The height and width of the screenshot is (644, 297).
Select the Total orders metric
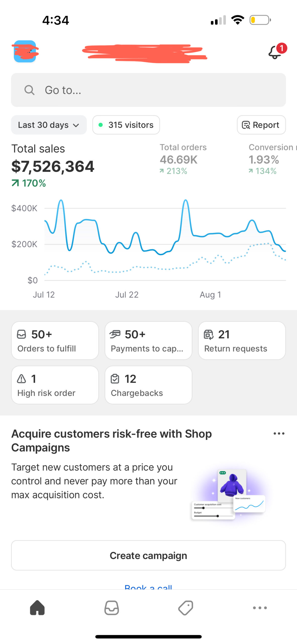click(x=183, y=159)
